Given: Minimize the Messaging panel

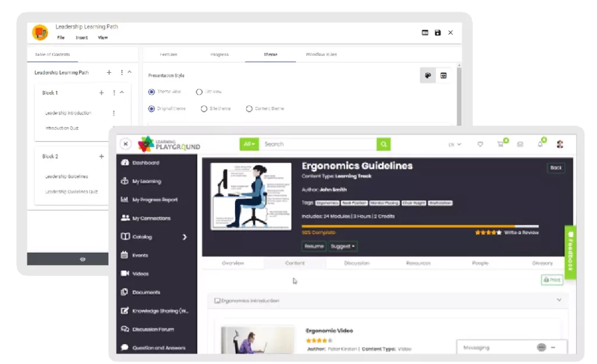Looking at the screenshot, I should point(553,348).
